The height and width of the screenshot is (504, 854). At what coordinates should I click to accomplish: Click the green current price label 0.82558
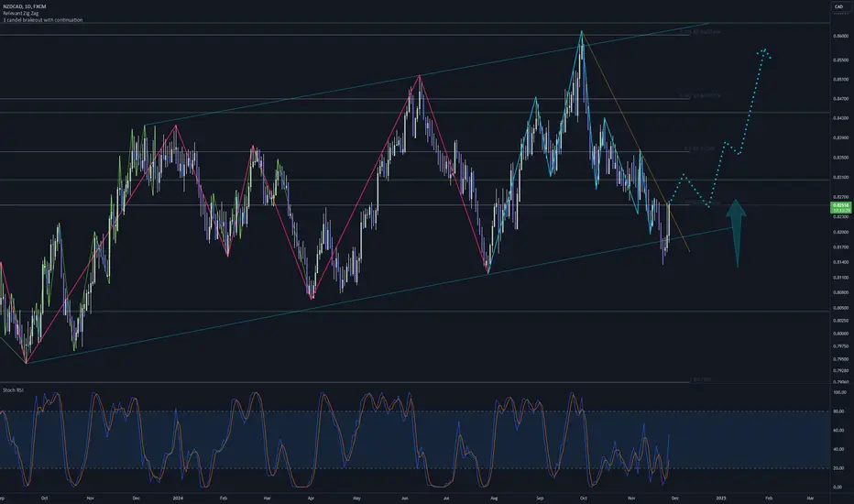841,208
